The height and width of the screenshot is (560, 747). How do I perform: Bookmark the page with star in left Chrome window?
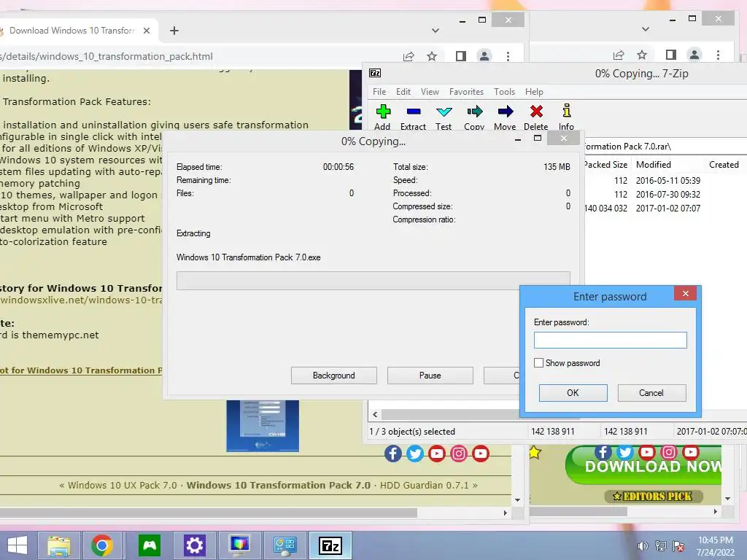tap(432, 56)
